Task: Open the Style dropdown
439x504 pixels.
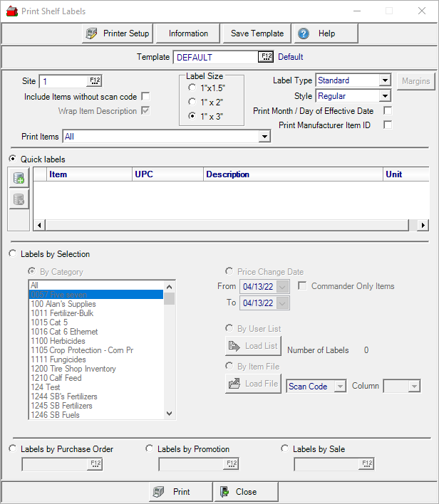Action: coord(385,96)
